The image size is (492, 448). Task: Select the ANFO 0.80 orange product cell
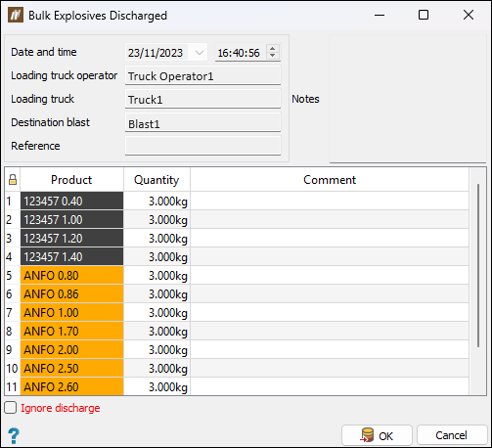72,276
